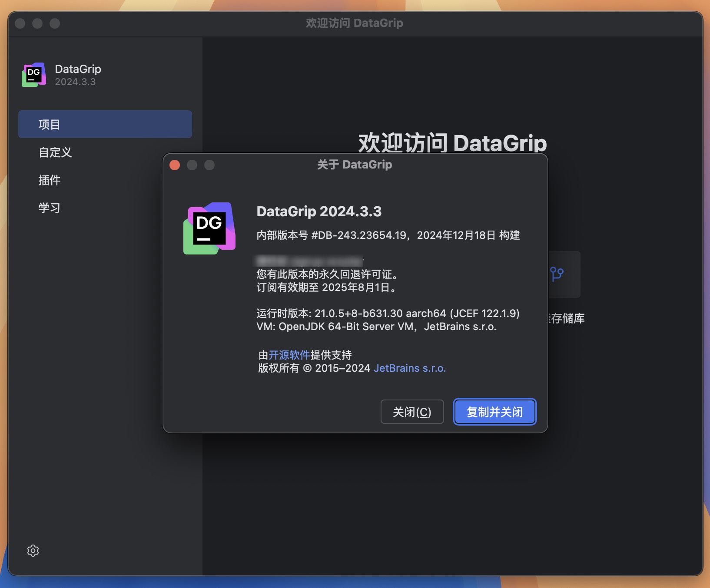Click the blue branch icon on the clone card

pyautogui.click(x=557, y=274)
